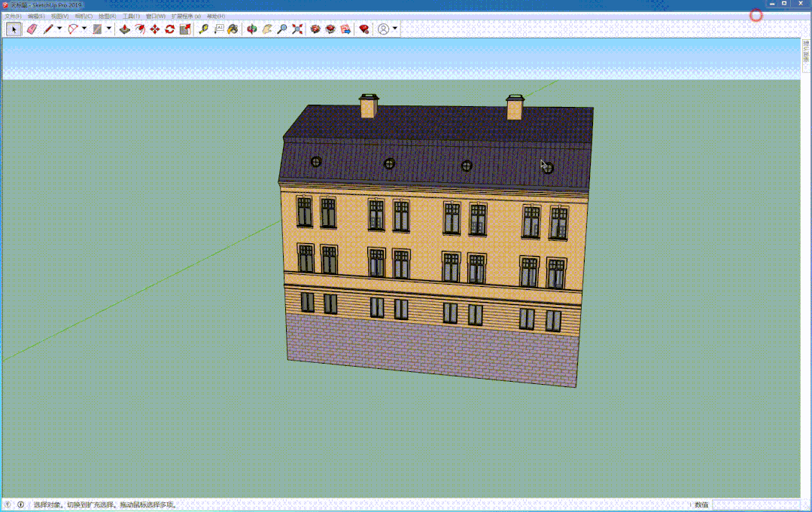The image size is (812, 512).
Task: Select the Scale tool
Action: (185, 29)
